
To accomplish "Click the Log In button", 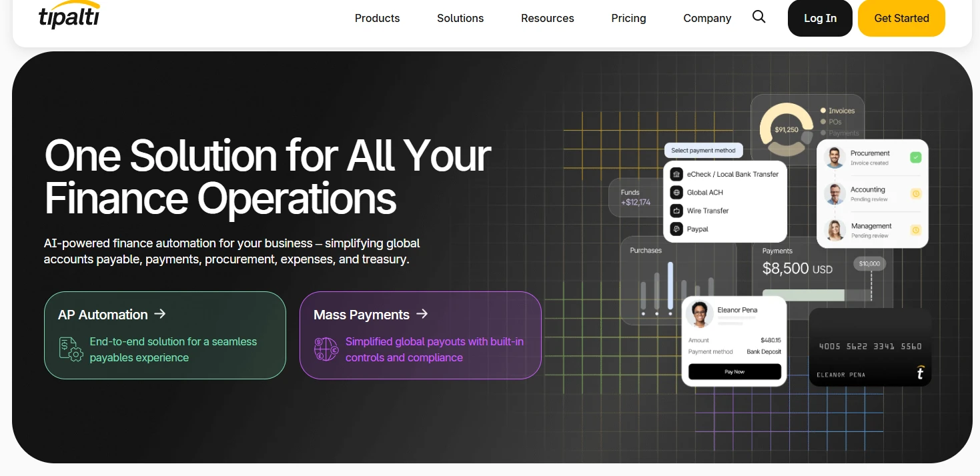I will point(820,18).
